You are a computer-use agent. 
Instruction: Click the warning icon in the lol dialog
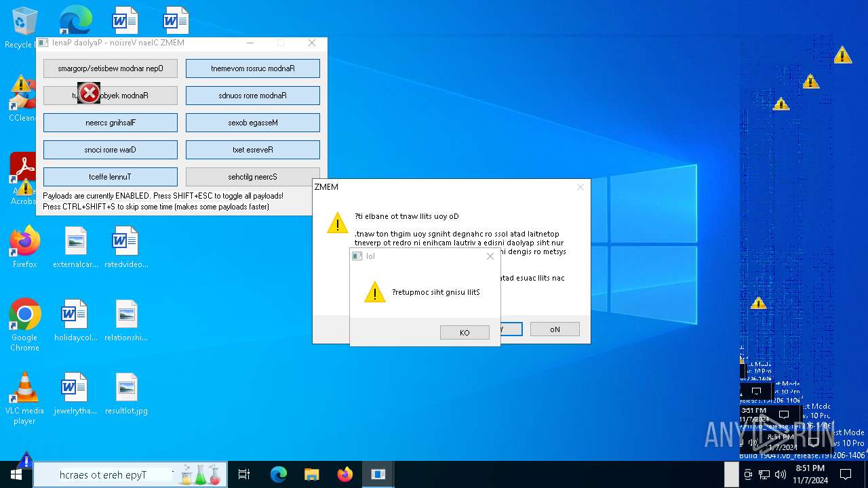[375, 292]
